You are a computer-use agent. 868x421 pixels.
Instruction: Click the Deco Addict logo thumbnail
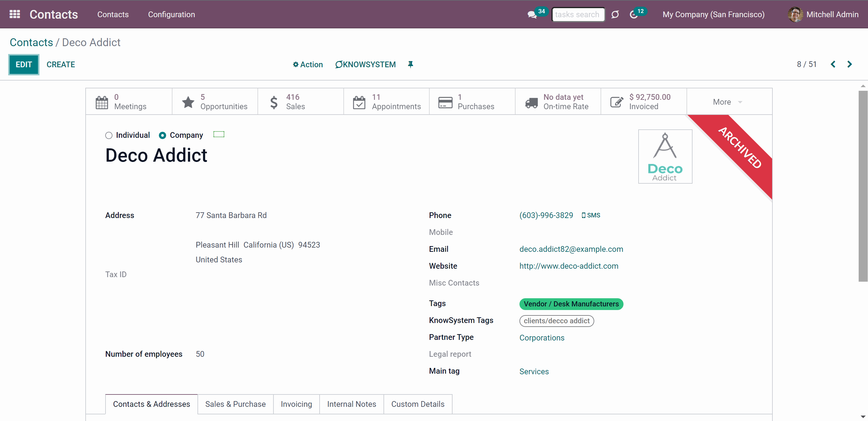tap(665, 157)
